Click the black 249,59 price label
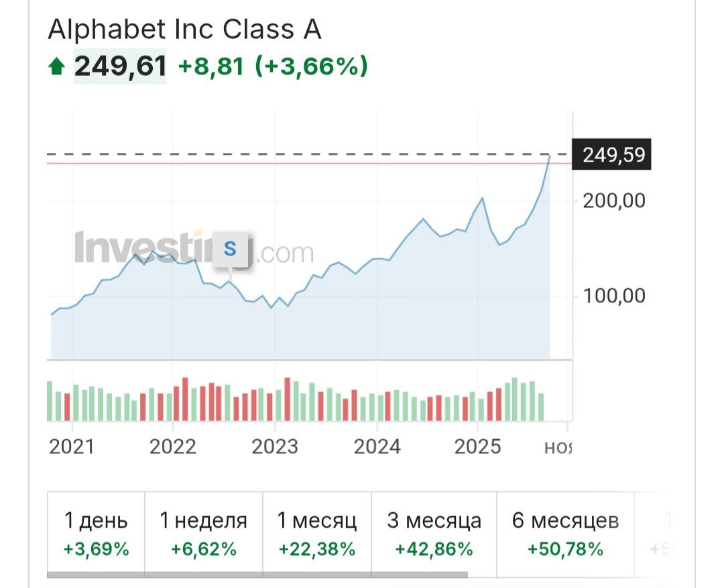The width and height of the screenshot is (724, 588). click(613, 156)
